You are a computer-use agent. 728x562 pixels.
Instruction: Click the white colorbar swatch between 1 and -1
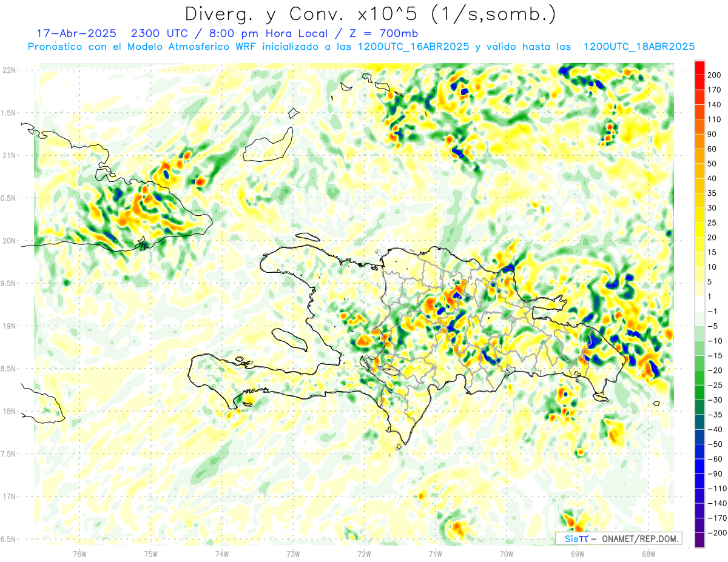(699, 304)
